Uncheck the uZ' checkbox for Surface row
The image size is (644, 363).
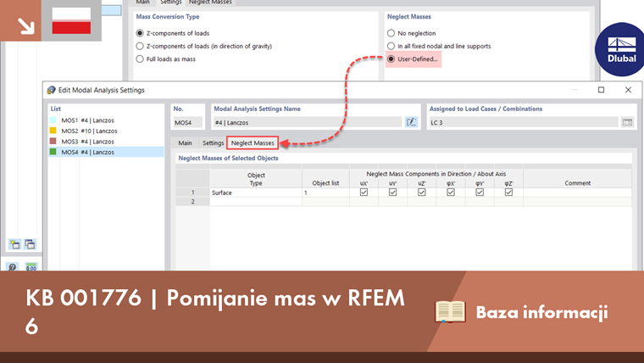pos(422,192)
